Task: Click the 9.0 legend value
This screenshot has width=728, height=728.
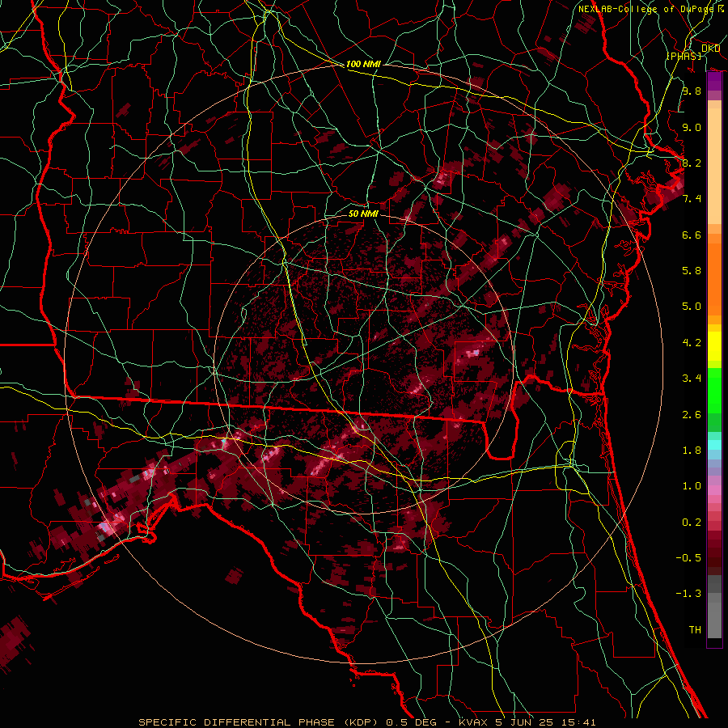Action: coord(692,127)
